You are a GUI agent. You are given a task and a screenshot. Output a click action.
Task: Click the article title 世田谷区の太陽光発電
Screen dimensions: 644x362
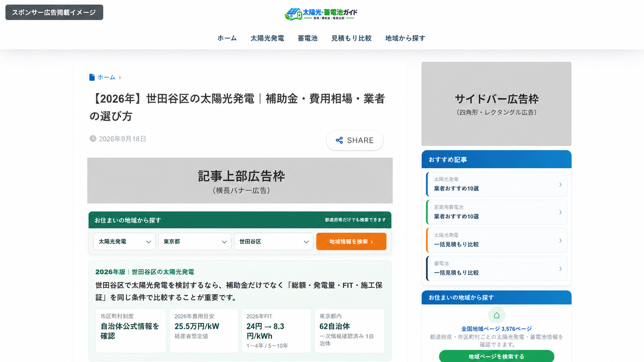tap(237, 107)
